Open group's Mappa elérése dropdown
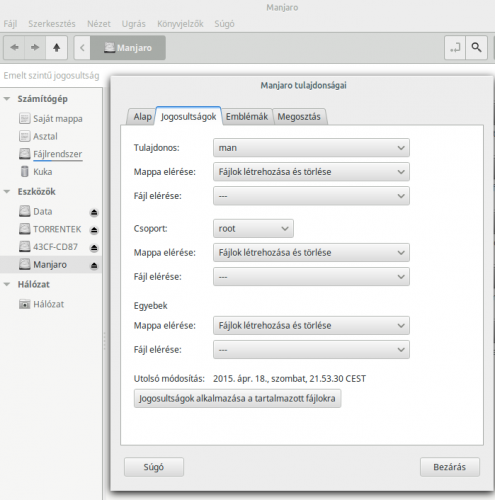The height and width of the screenshot is (500, 495). [311, 253]
